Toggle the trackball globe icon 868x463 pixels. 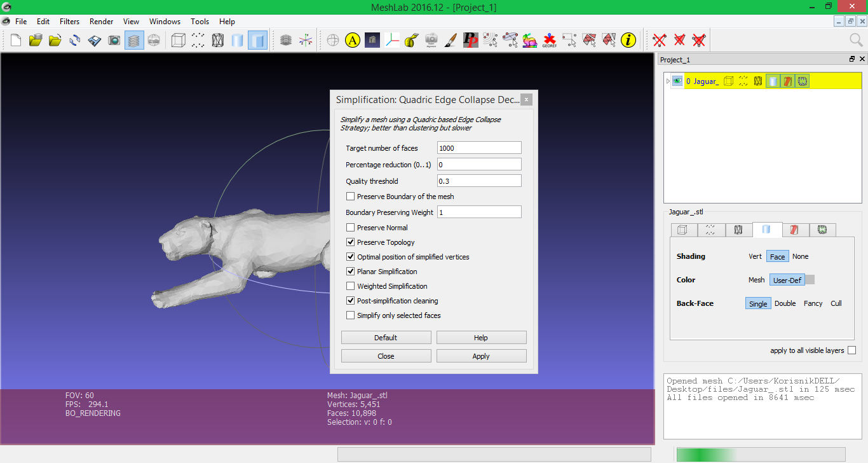click(333, 41)
